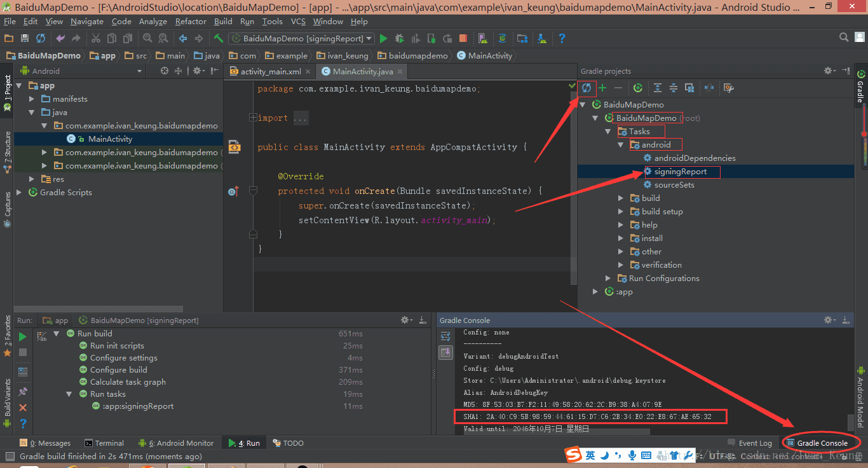Click the red Stop icon in toolbar

pyautogui.click(x=463, y=39)
